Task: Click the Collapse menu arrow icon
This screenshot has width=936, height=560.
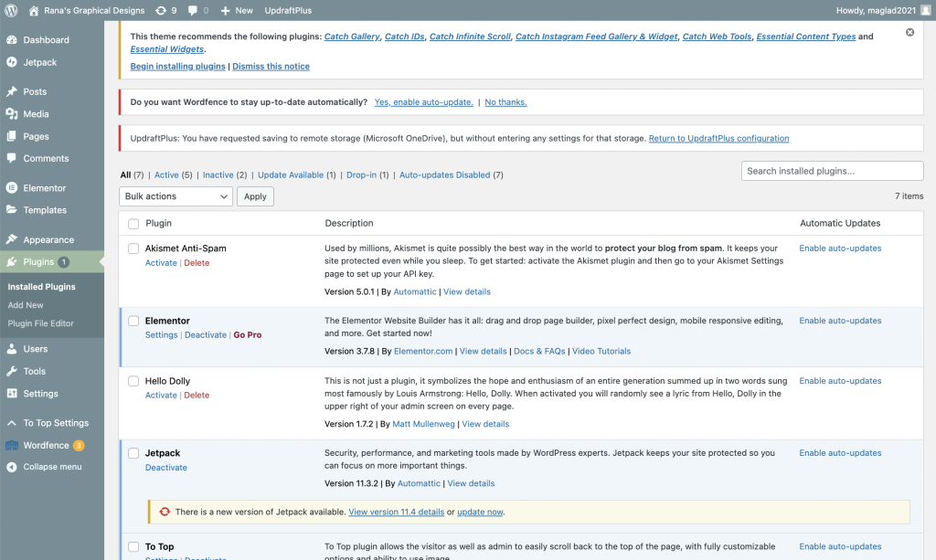Action: [11, 467]
